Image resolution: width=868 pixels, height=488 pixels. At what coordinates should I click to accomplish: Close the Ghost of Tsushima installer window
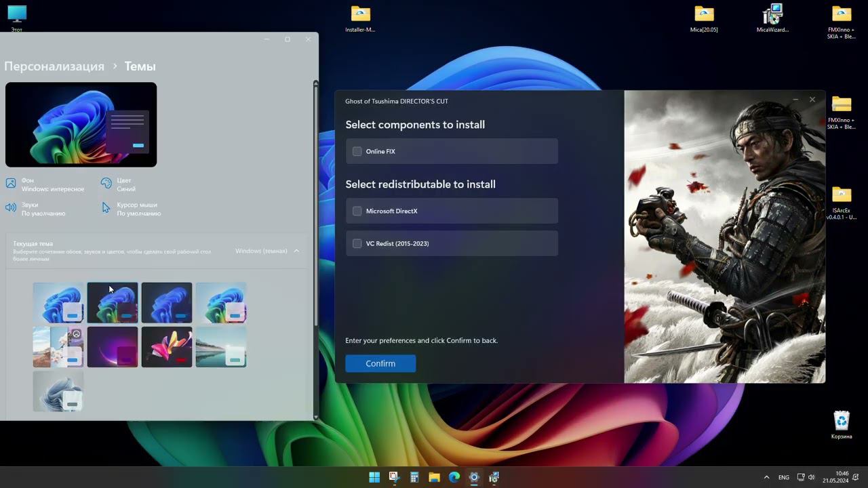812,100
